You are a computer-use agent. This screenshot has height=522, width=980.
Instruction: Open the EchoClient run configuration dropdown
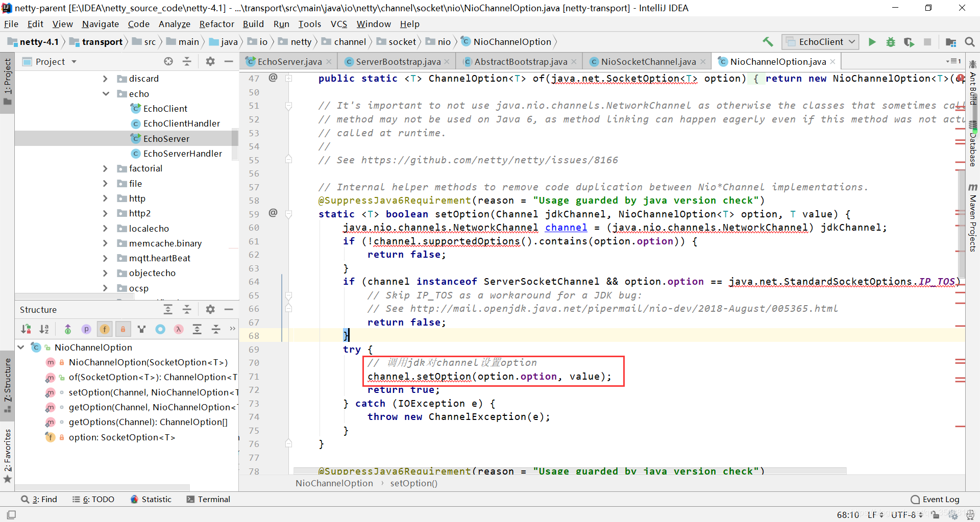pyautogui.click(x=820, y=42)
